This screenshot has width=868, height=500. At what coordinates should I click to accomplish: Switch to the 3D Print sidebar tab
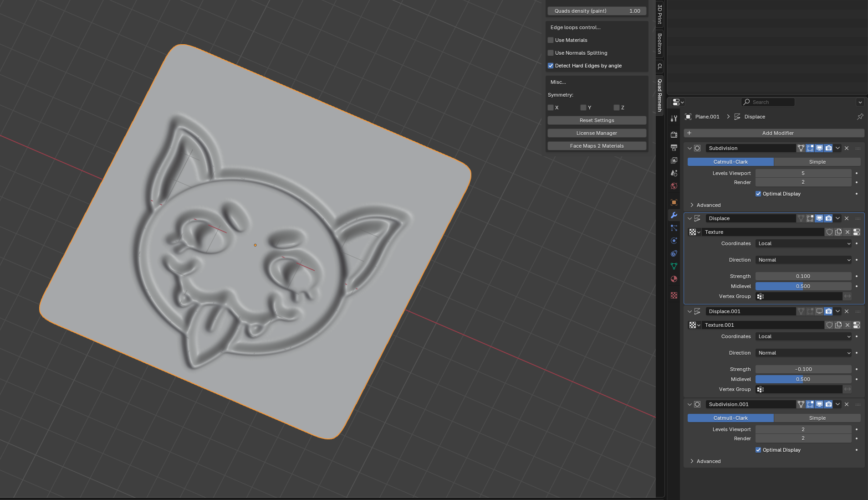(659, 14)
